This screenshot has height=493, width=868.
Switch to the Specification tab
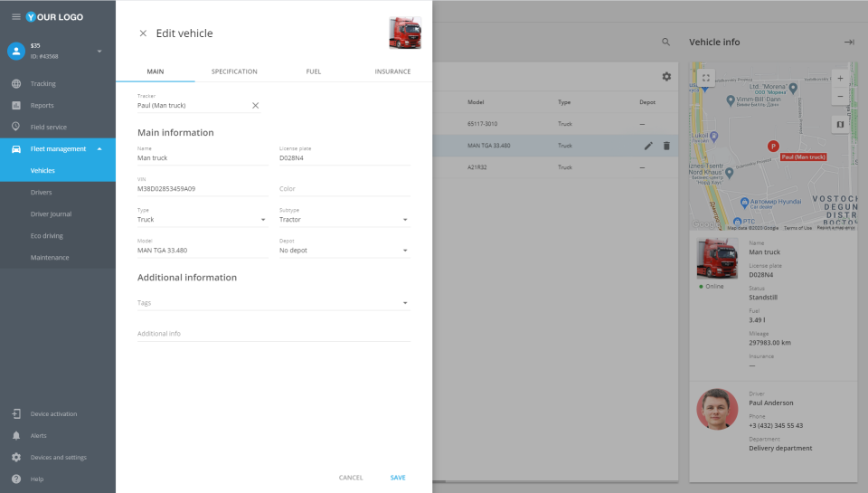[234, 71]
